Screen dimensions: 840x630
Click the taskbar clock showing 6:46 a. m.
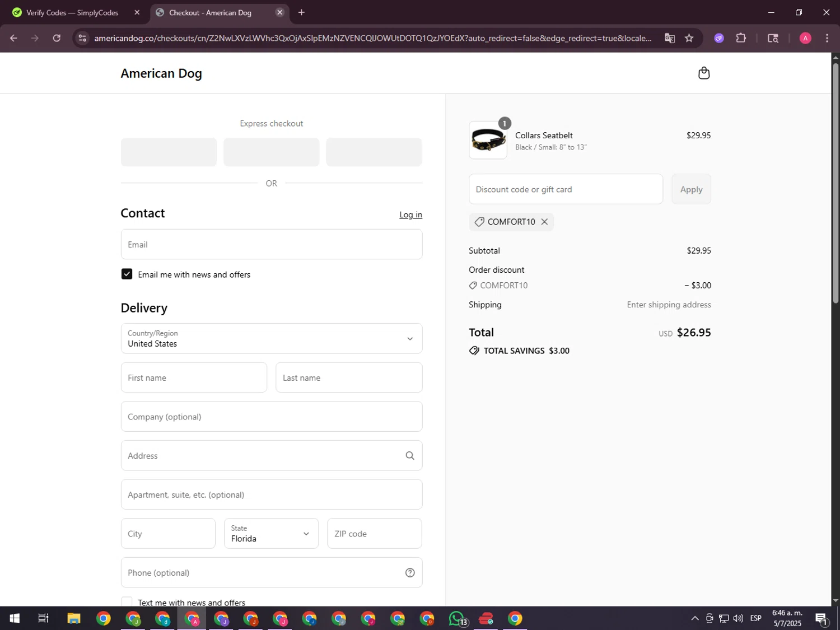tap(787, 618)
